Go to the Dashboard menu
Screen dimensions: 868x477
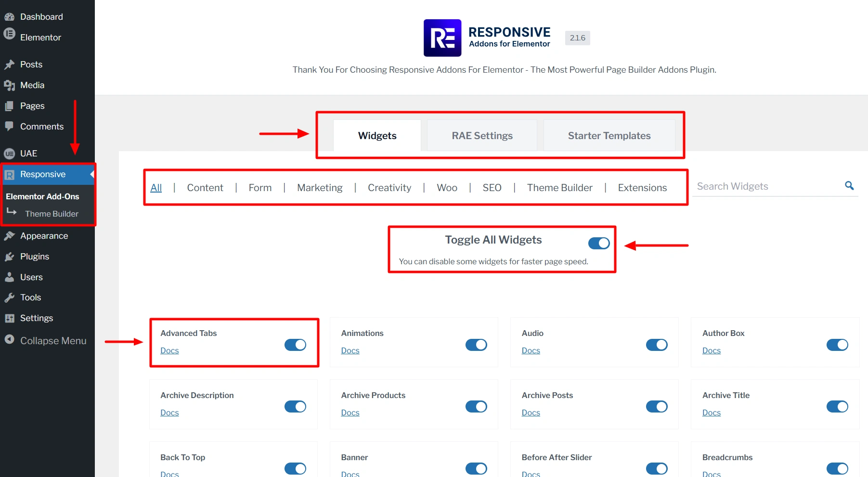tap(47, 17)
